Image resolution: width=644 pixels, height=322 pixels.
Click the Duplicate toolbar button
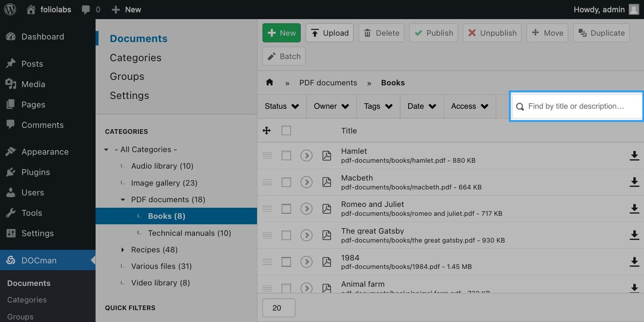[x=601, y=33]
